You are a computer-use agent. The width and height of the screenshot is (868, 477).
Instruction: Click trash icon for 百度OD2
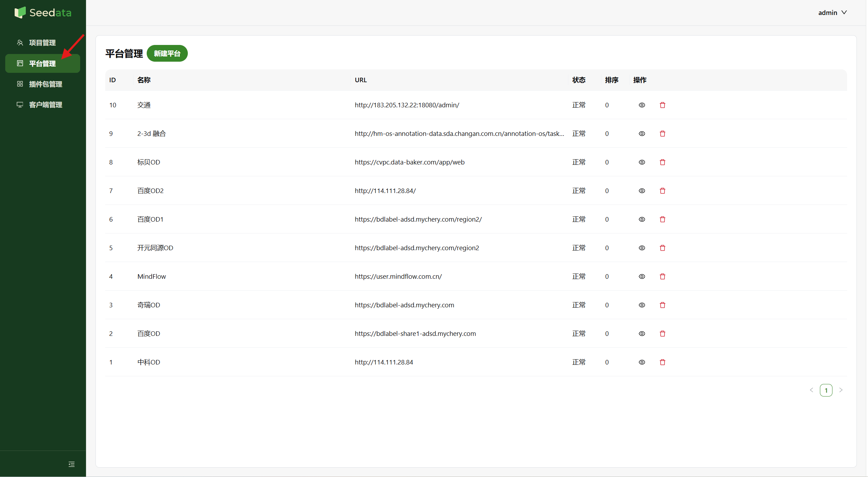coord(662,191)
